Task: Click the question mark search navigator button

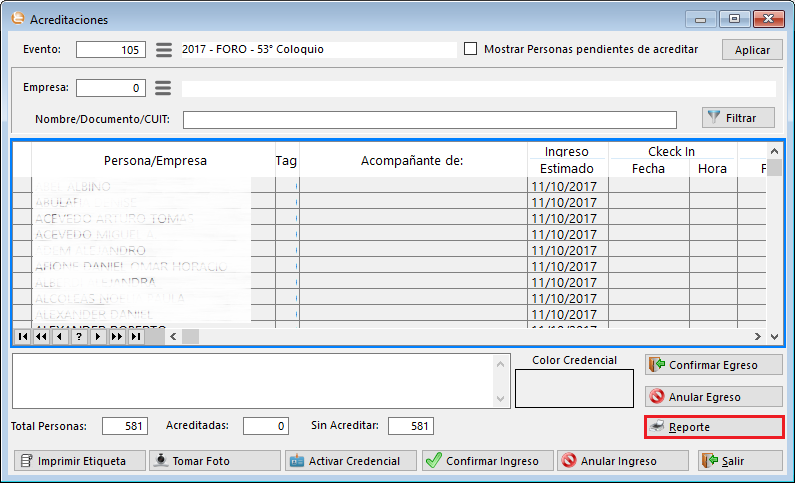Action: tap(79, 337)
